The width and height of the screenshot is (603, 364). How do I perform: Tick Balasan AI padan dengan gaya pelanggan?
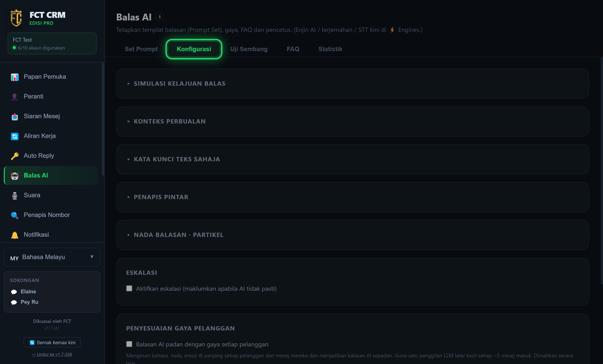point(129,344)
